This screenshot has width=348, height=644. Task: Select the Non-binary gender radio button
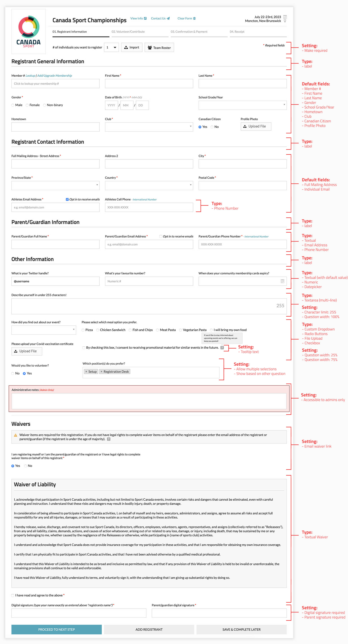click(45, 105)
